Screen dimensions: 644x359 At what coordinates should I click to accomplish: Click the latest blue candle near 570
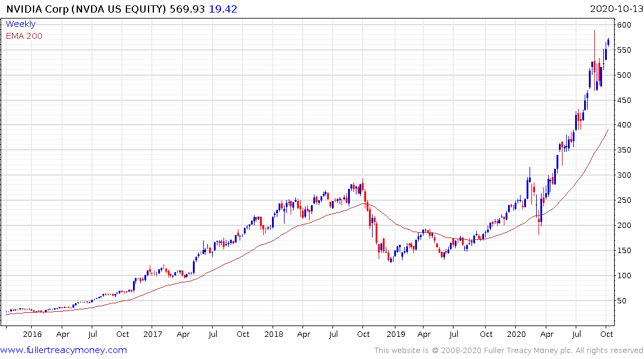(608, 42)
